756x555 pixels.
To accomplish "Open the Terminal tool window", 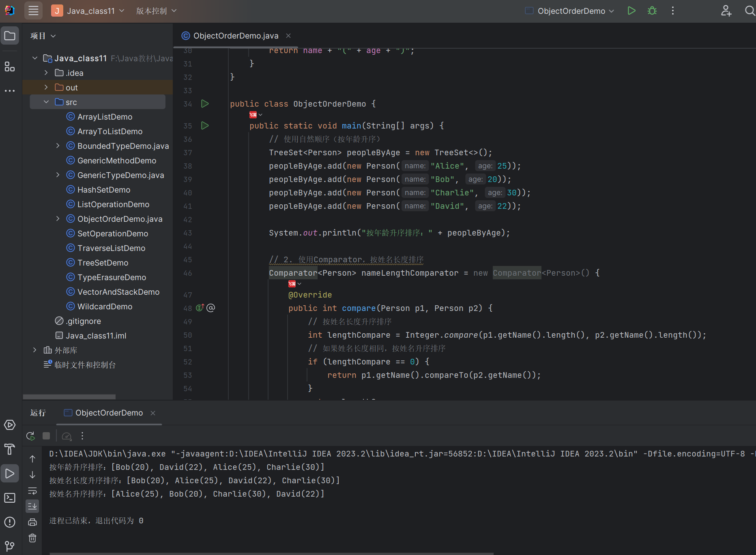I will click(x=10, y=498).
